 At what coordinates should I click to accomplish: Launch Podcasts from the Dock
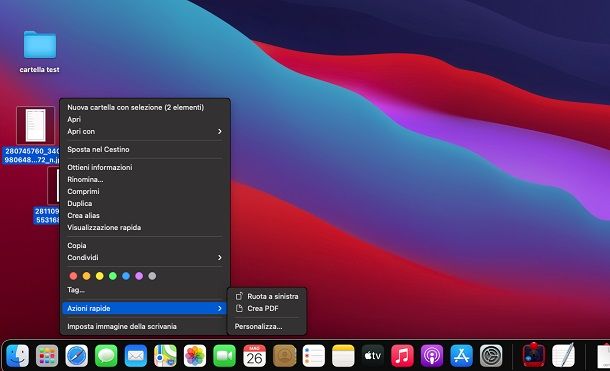[x=432, y=355]
